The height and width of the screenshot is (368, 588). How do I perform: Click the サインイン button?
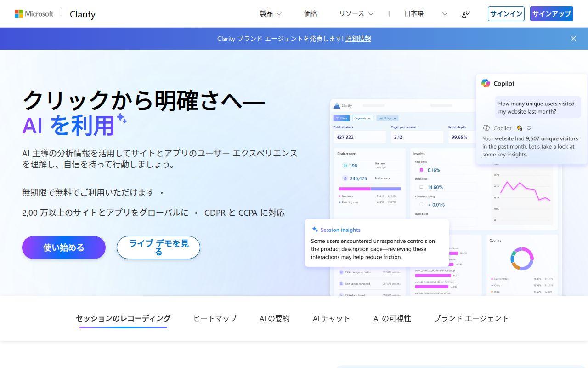(506, 14)
